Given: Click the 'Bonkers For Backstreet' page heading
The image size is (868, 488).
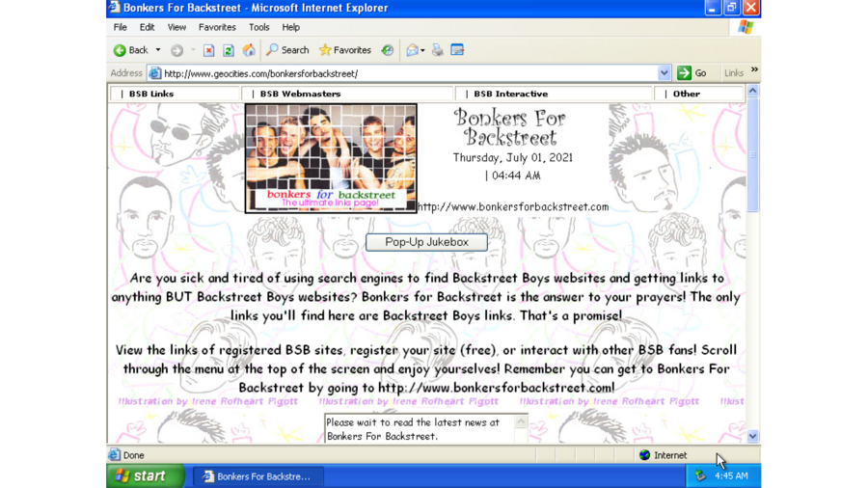Looking at the screenshot, I should [510, 127].
